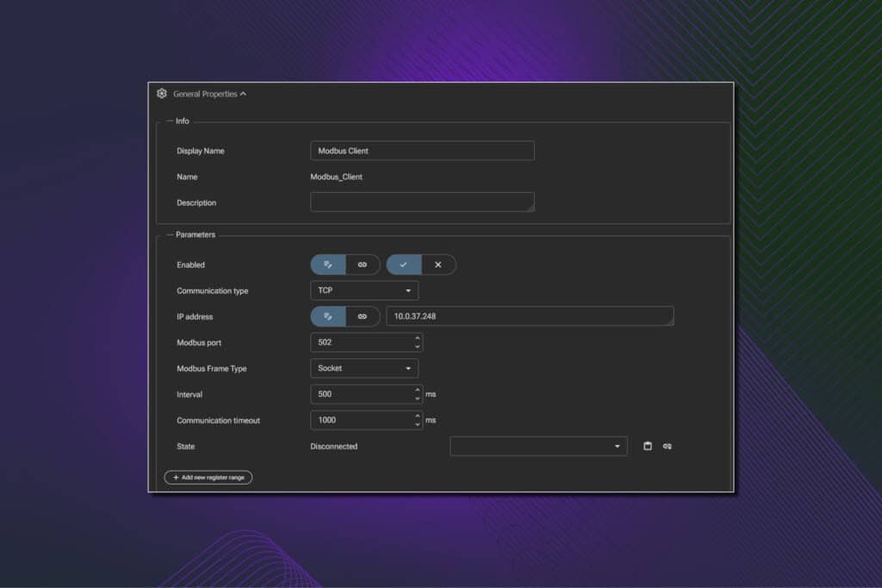This screenshot has width=882, height=588.
Task: Decrease the Communication timeout value
Action: (418, 424)
